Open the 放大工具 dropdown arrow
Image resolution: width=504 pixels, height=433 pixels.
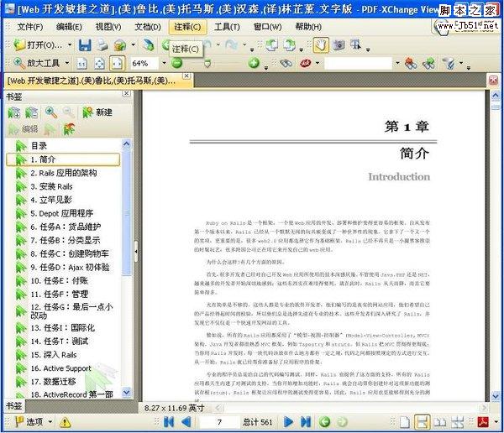pos(67,63)
